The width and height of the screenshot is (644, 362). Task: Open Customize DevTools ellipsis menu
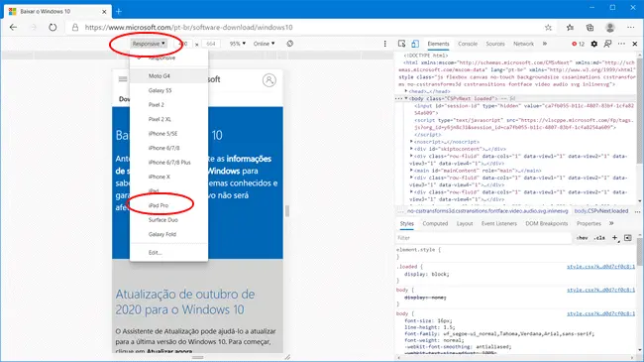click(621, 44)
